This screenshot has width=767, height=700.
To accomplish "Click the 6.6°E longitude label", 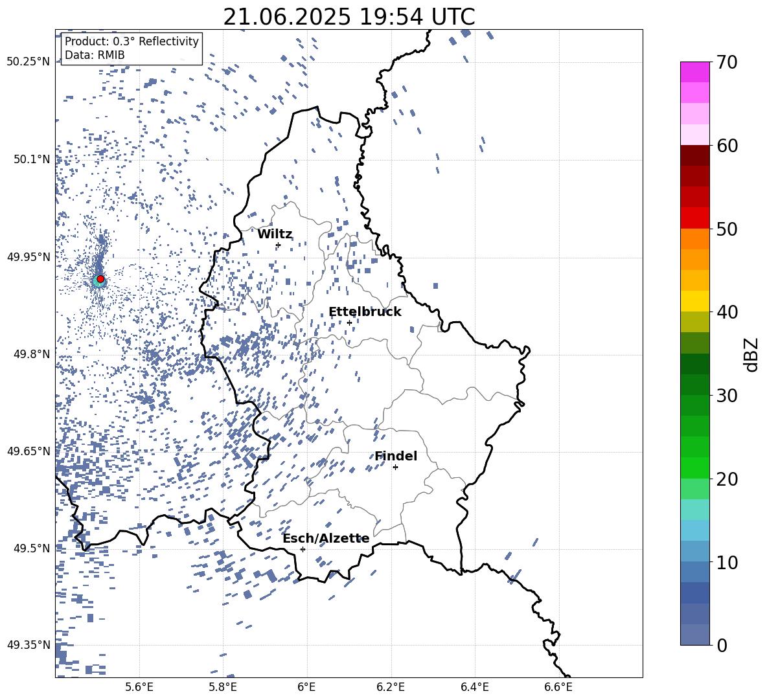I will pos(558,687).
